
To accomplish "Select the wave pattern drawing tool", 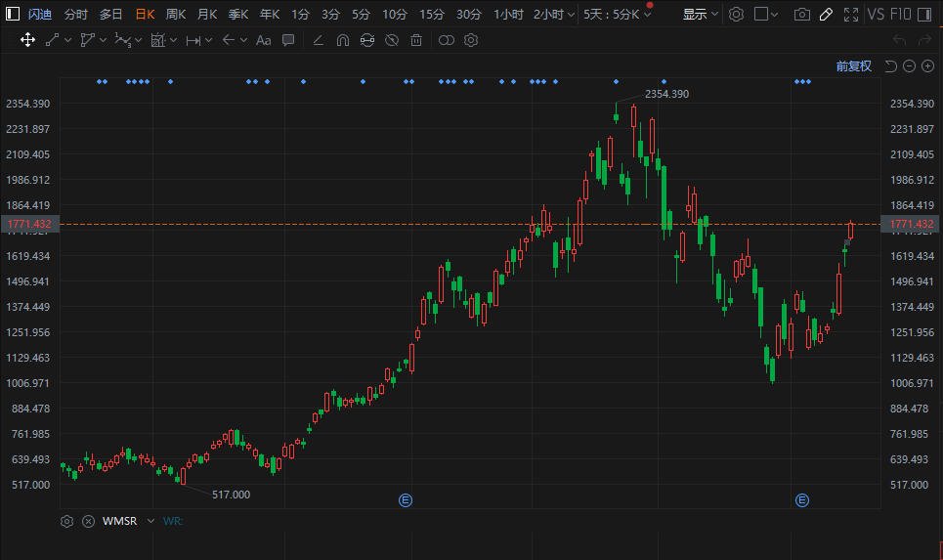I will click(x=123, y=40).
